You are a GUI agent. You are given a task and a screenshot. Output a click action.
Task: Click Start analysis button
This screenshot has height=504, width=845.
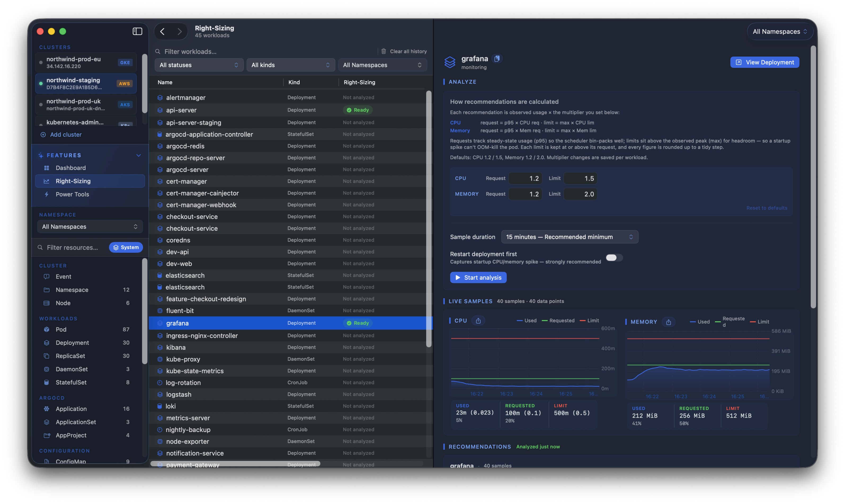[478, 278]
